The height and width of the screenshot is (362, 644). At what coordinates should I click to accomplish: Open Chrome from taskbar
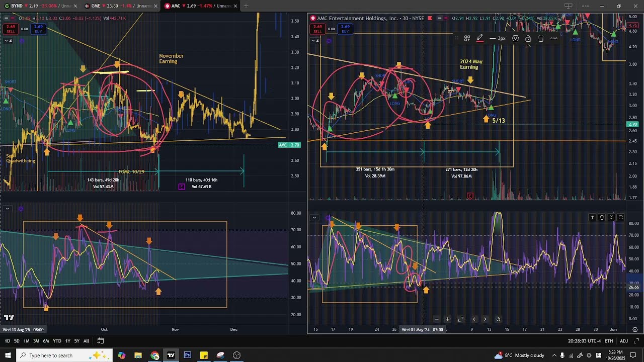(154, 355)
